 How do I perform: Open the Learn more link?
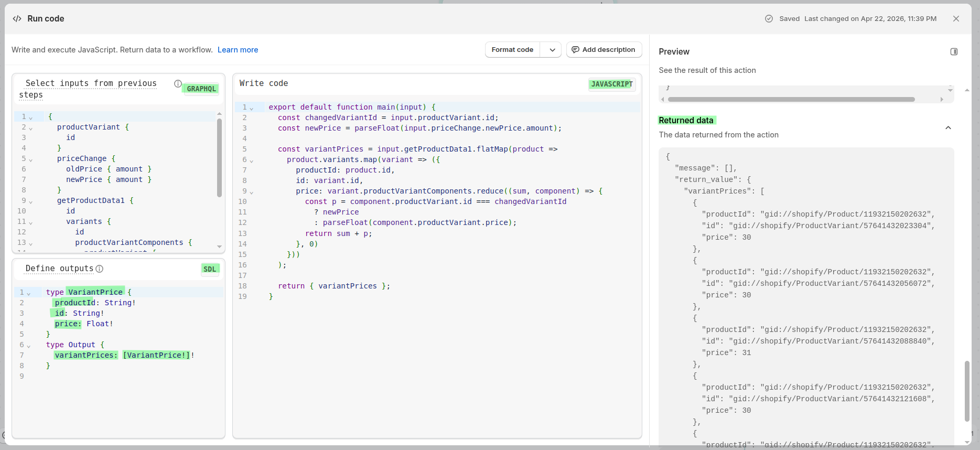tap(238, 50)
